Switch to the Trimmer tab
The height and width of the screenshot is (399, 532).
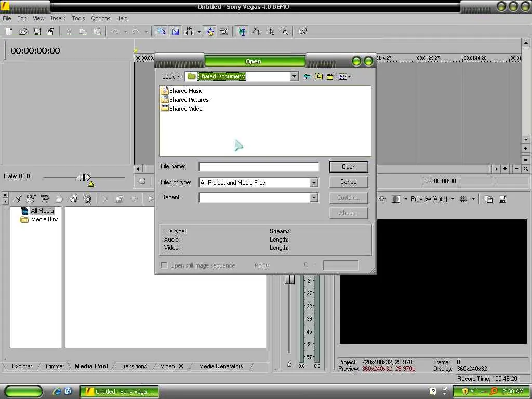click(x=54, y=366)
